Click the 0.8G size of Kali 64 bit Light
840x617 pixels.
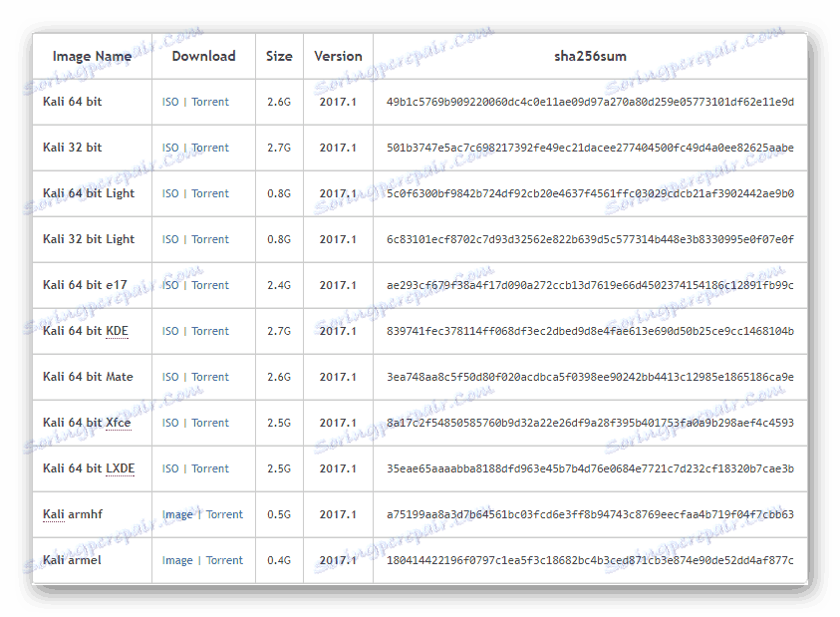(279, 193)
